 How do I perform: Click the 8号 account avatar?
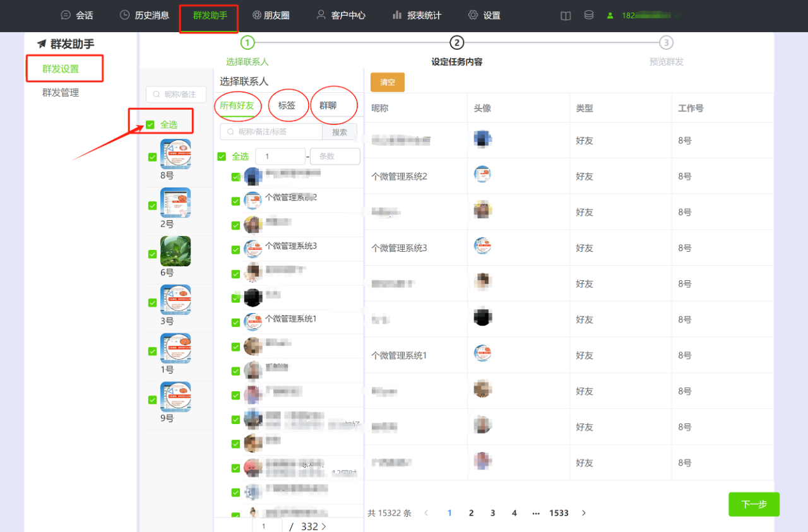coord(175,154)
